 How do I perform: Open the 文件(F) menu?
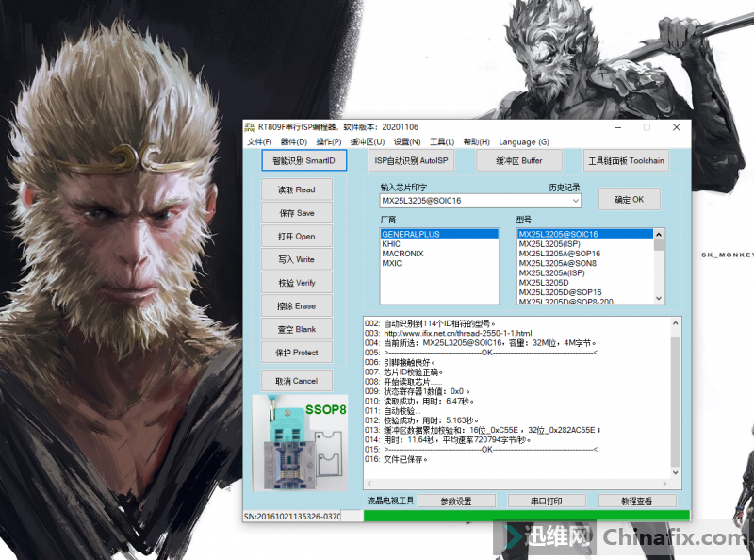click(259, 142)
